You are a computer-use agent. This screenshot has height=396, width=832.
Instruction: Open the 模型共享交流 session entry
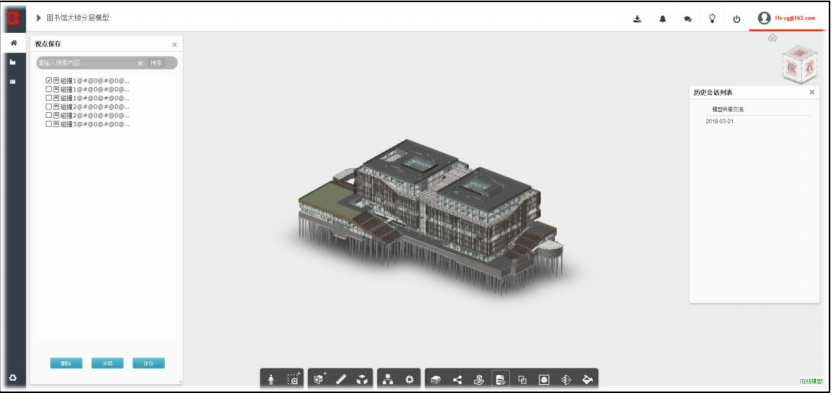tap(727, 109)
